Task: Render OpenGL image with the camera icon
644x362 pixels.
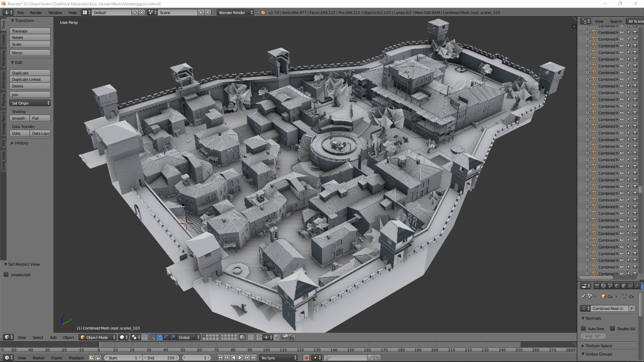Action: tap(285, 337)
